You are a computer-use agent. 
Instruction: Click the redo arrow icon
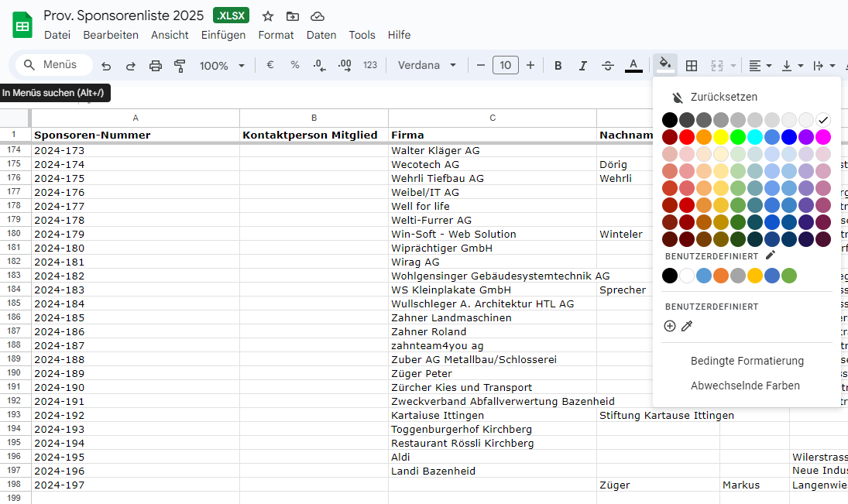(x=130, y=66)
